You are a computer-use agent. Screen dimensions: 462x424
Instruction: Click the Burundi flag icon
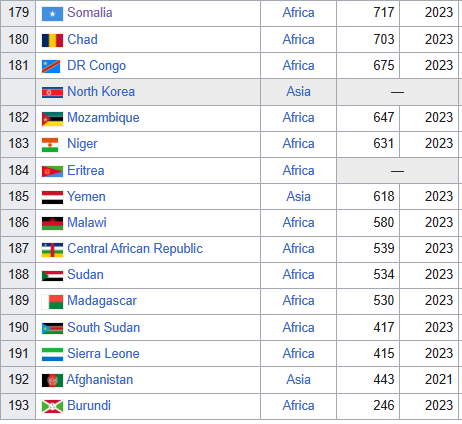click(x=52, y=406)
